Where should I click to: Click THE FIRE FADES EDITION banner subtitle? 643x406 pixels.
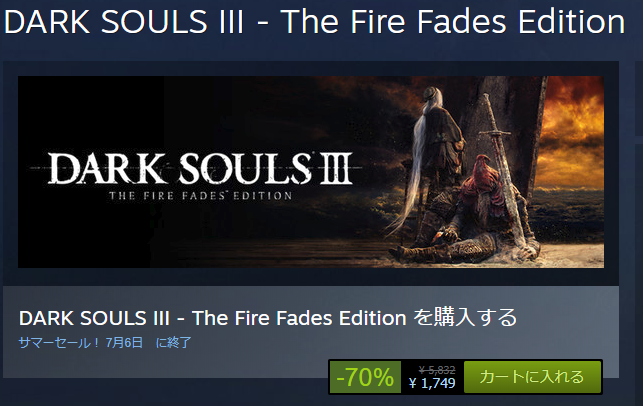point(200,196)
